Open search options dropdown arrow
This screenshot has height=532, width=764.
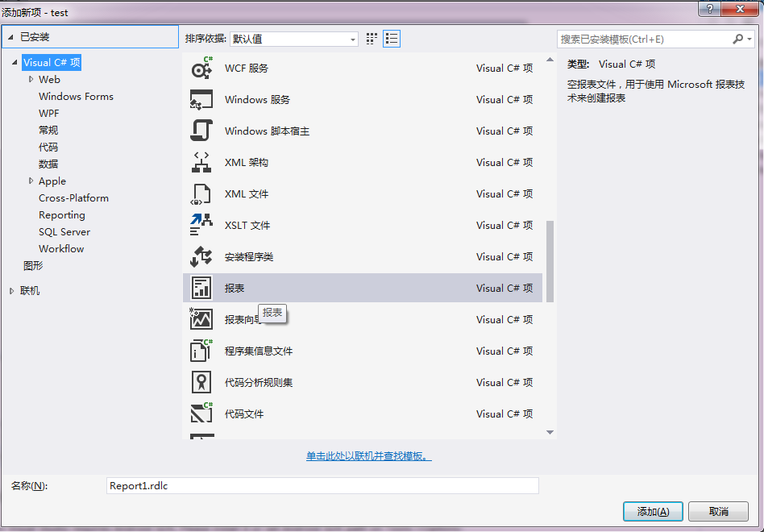tap(749, 39)
